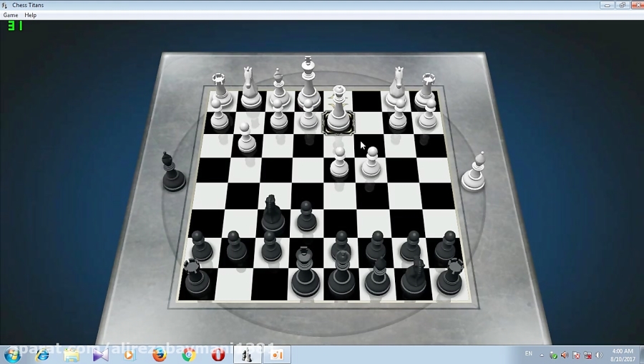
Task: Show hidden system tray icons
Action: tap(542, 355)
